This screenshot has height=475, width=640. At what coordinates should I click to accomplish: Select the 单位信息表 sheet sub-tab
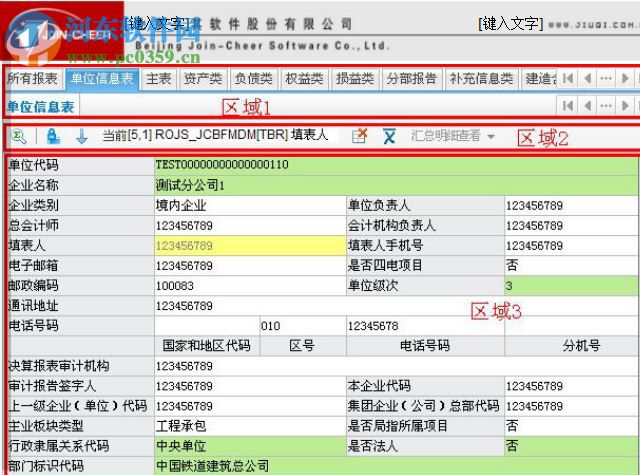pos(41,107)
